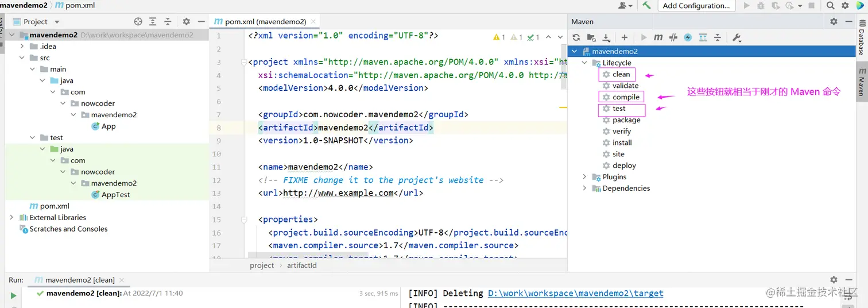Screen dimensions: 868x308
Task: Select clean lifecycle goal
Action: (616, 74)
